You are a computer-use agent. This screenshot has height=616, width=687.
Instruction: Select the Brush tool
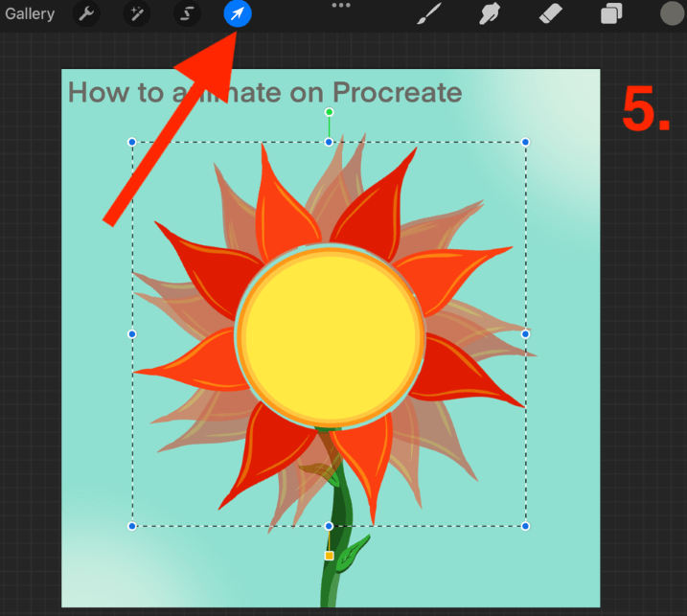point(429,13)
